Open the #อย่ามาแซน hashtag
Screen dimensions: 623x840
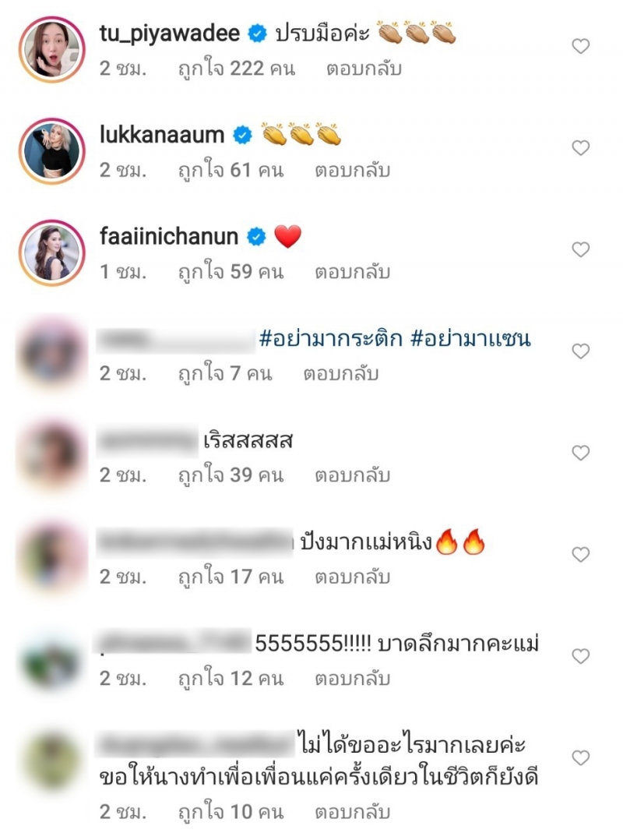pos(470,338)
